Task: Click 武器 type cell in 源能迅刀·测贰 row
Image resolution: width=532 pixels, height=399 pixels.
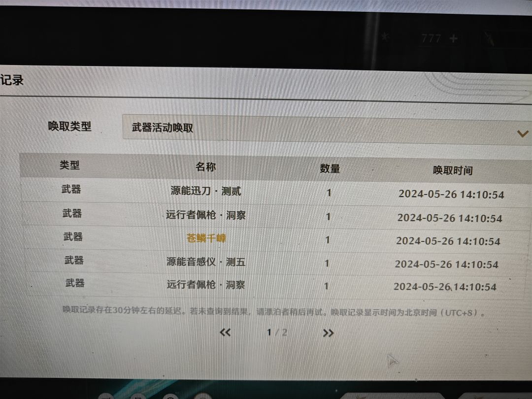Action: coord(71,189)
